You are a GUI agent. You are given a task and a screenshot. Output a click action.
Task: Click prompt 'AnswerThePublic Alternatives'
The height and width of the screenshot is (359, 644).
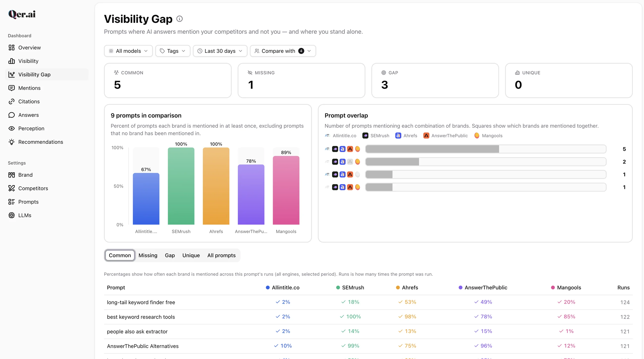point(143,346)
